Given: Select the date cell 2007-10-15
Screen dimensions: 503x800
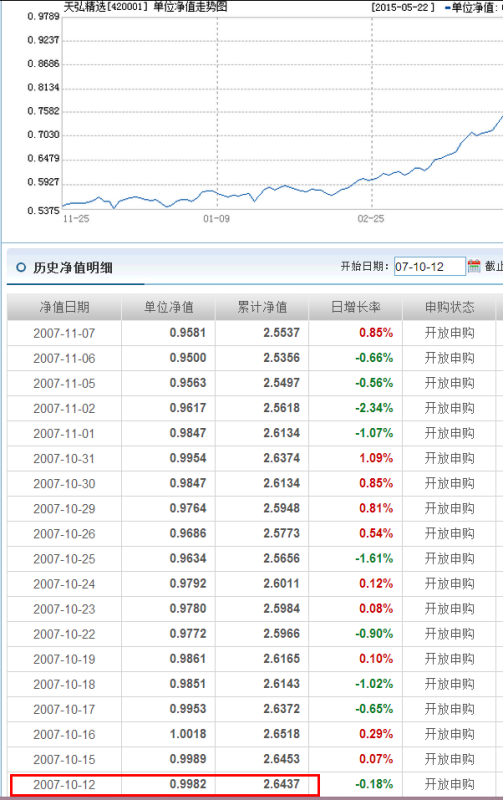Looking at the screenshot, I should 64,759.
